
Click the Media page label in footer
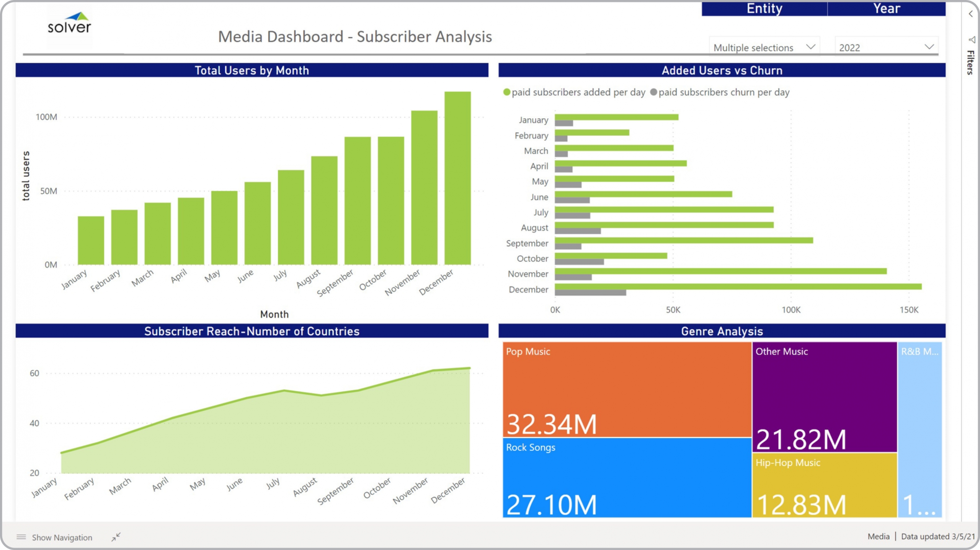(878, 536)
